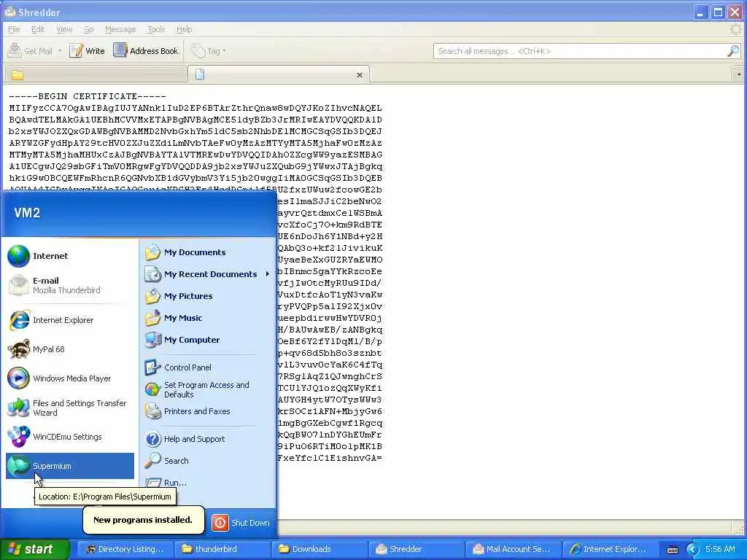Expand hidden system tray icons
Screen dimensions: 747x560
click(692, 550)
